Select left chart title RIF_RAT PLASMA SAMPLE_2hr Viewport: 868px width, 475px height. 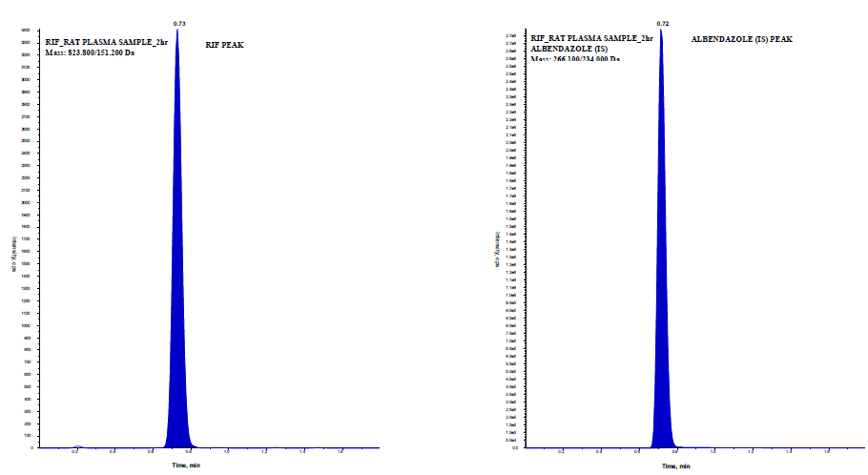[107, 42]
